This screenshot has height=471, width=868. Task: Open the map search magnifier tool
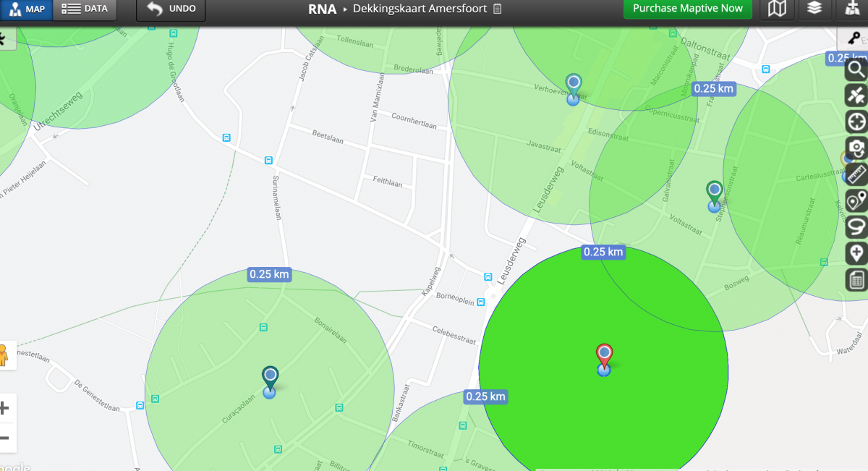pyautogui.click(x=856, y=70)
